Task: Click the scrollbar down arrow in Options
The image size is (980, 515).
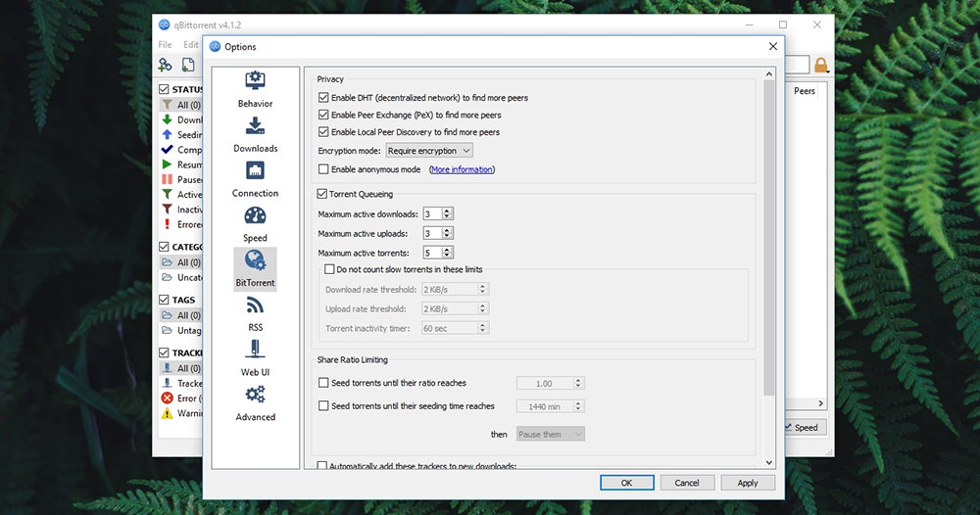Action: point(769,462)
